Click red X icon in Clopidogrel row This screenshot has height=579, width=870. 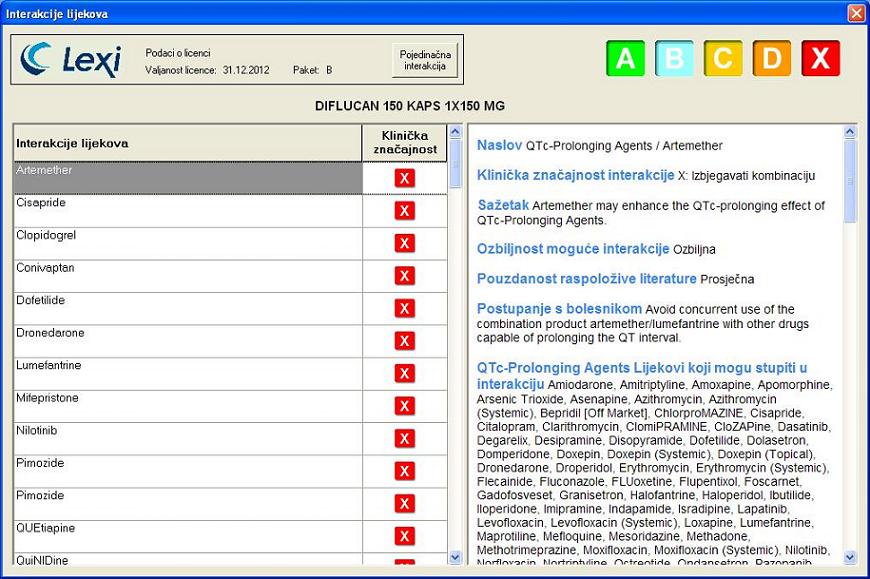tap(404, 243)
